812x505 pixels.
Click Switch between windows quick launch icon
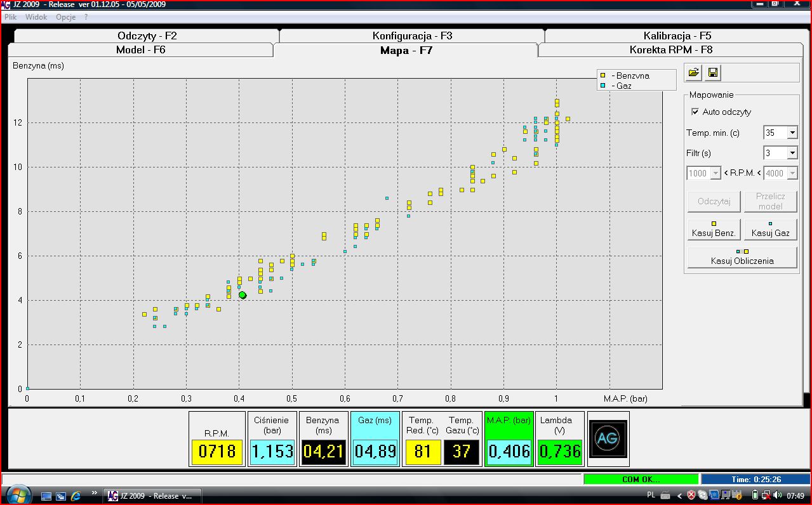tap(62, 495)
